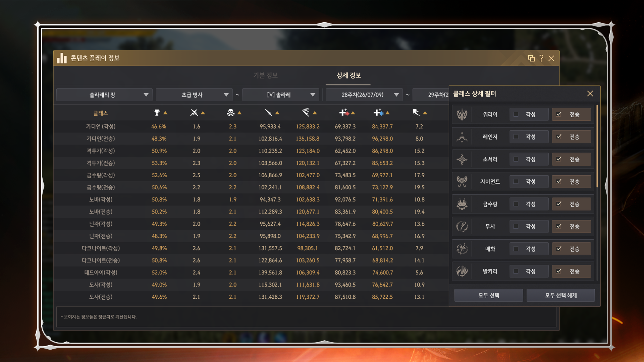Image resolution: width=644 pixels, height=362 pixels.
Task: Click the 모두 선택 해제 button
Action: coord(560,295)
